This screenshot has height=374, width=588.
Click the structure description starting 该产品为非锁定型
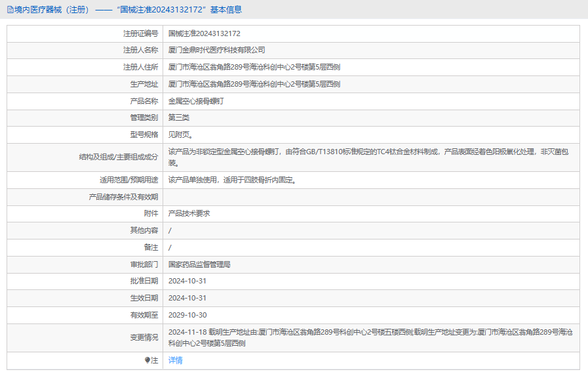point(368,157)
